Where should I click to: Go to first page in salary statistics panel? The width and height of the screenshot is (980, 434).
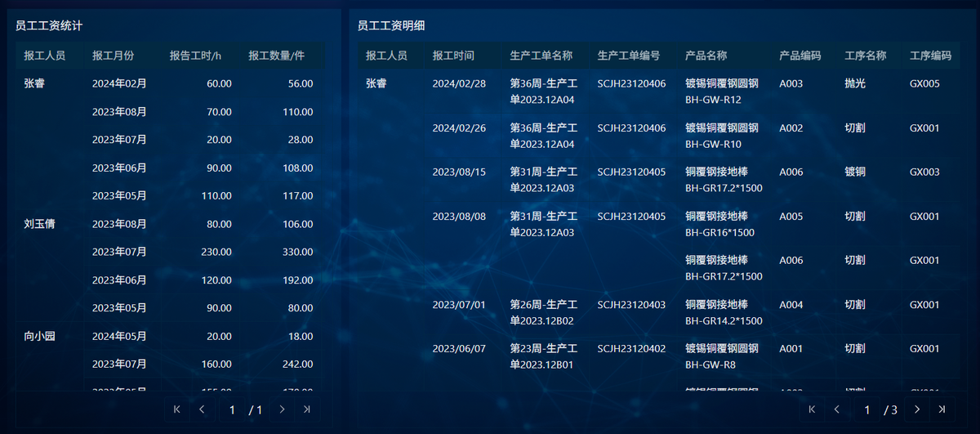(177, 409)
